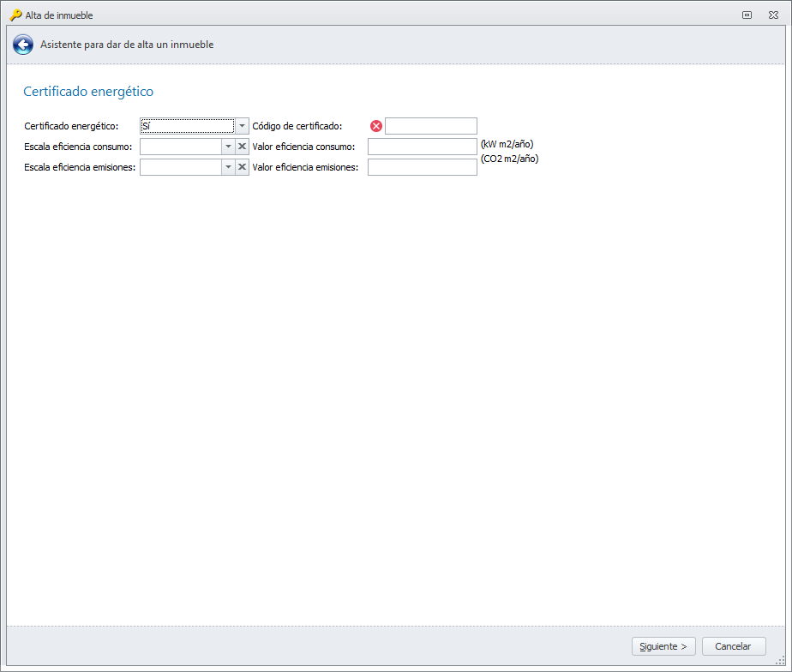Expand the Escala eficiencia emisiones dropdown
This screenshot has width=792, height=672.
[x=228, y=167]
